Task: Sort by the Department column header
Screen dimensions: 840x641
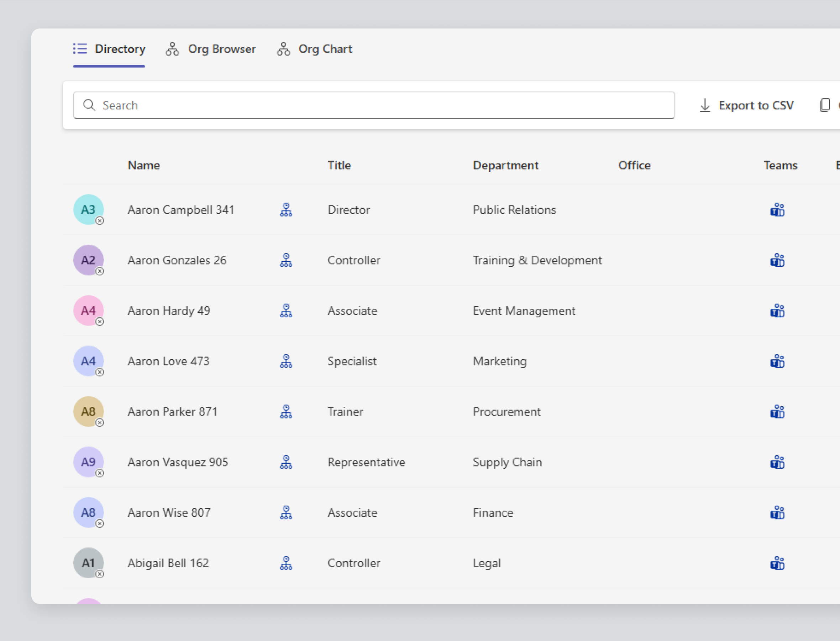Action: (x=505, y=165)
